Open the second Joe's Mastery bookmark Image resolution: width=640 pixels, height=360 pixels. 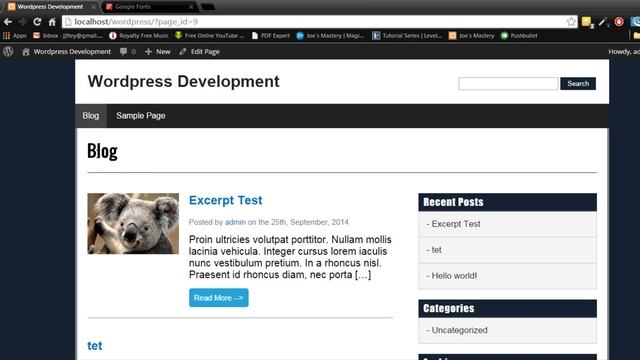click(x=471, y=36)
